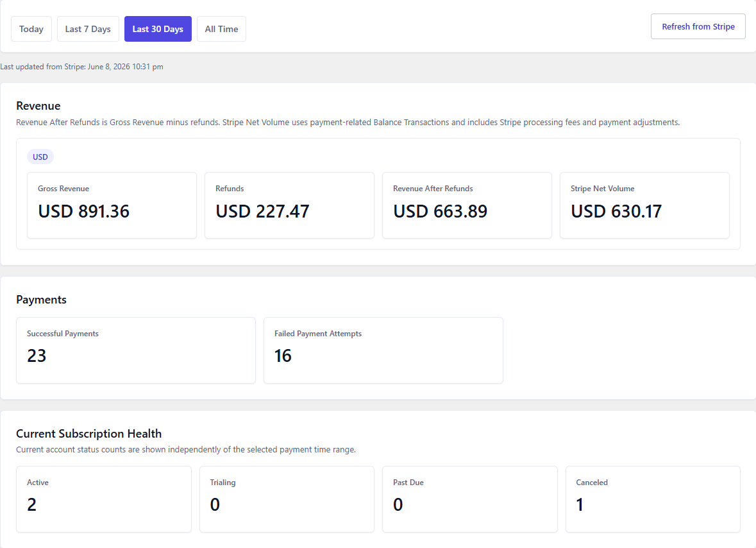Switch to Last 7 Days range

[88, 29]
